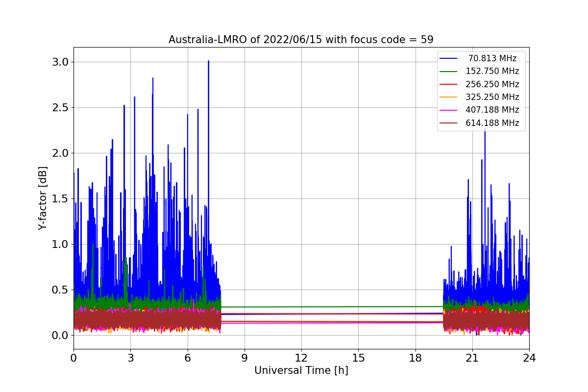Viewport: 588px width, 392px height.
Task: Click the chart title mentioning Australia-LMRO
Action: click(301, 40)
